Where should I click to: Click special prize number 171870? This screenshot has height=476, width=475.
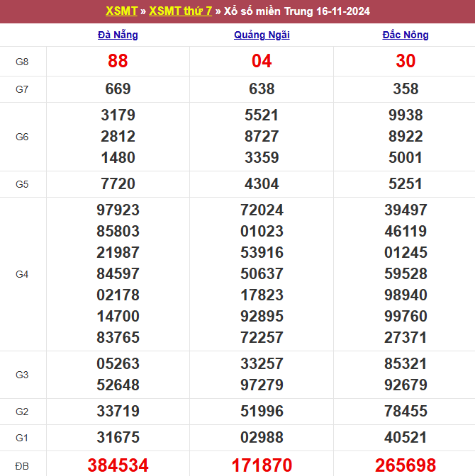[x=262, y=465]
